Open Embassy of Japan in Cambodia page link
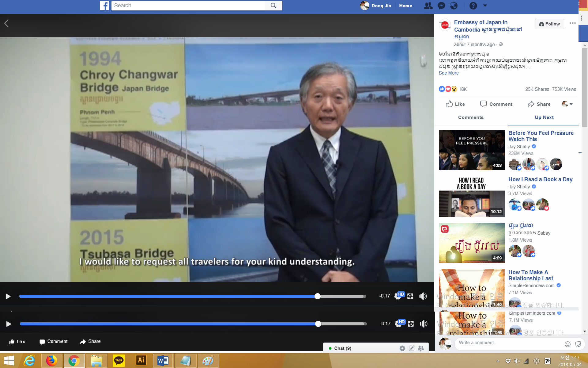The width and height of the screenshot is (588, 368). click(x=488, y=29)
